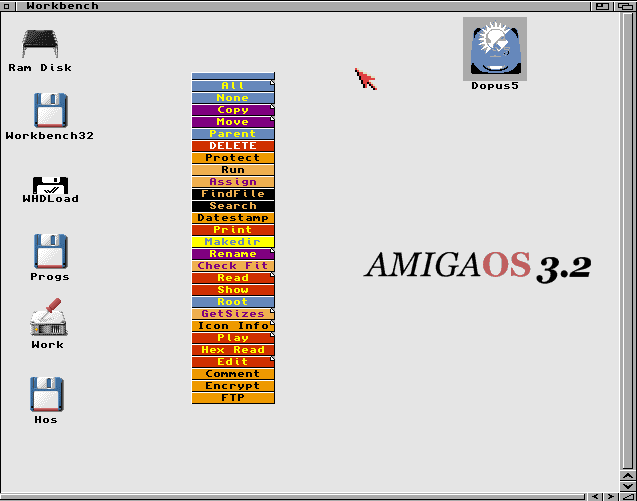Click the Protect button

[x=233, y=158]
